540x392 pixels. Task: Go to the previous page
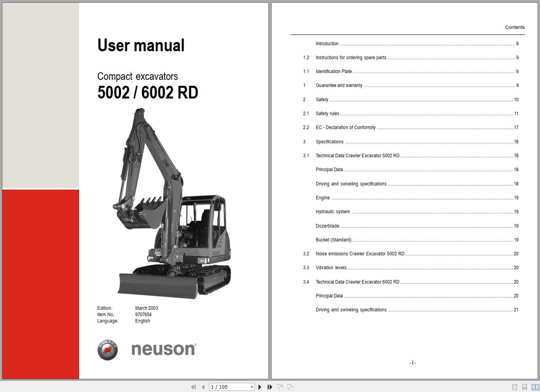coord(203,386)
